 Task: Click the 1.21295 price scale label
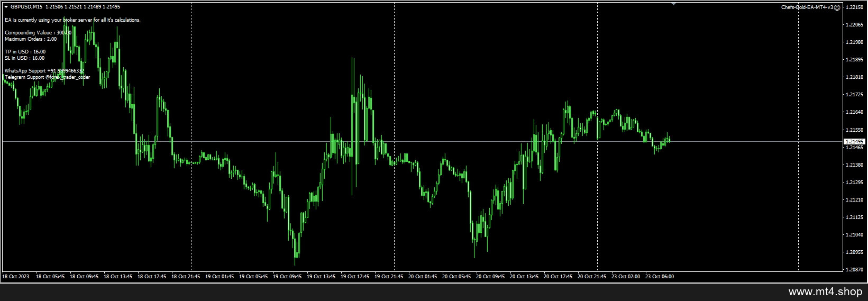point(855,183)
